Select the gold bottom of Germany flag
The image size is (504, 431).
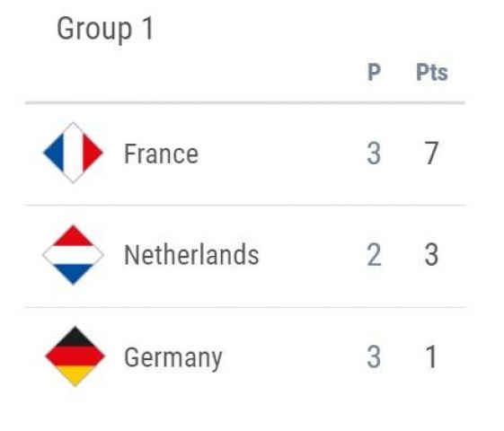(75, 375)
